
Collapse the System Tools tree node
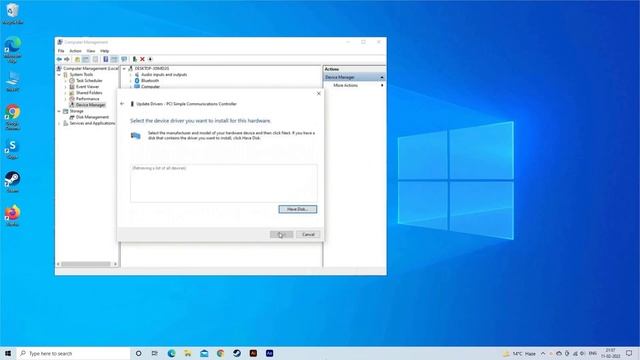pos(59,75)
